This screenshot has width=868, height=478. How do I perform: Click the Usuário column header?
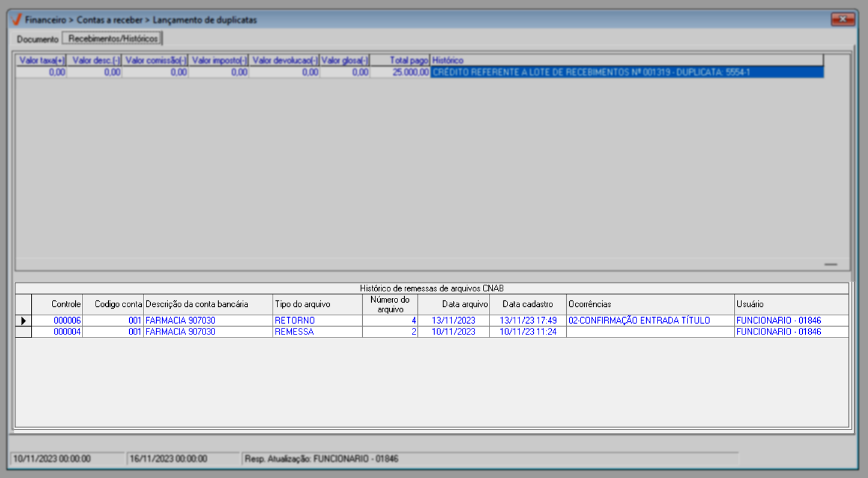click(x=791, y=304)
